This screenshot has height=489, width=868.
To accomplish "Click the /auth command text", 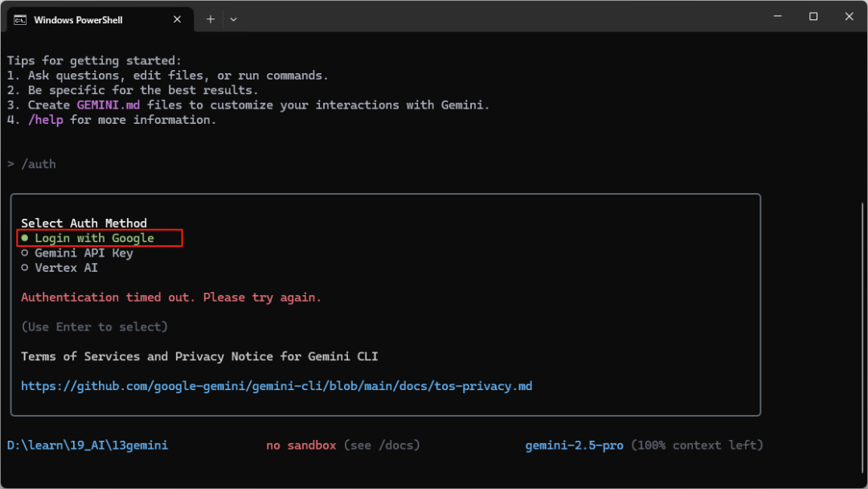I will coord(39,163).
